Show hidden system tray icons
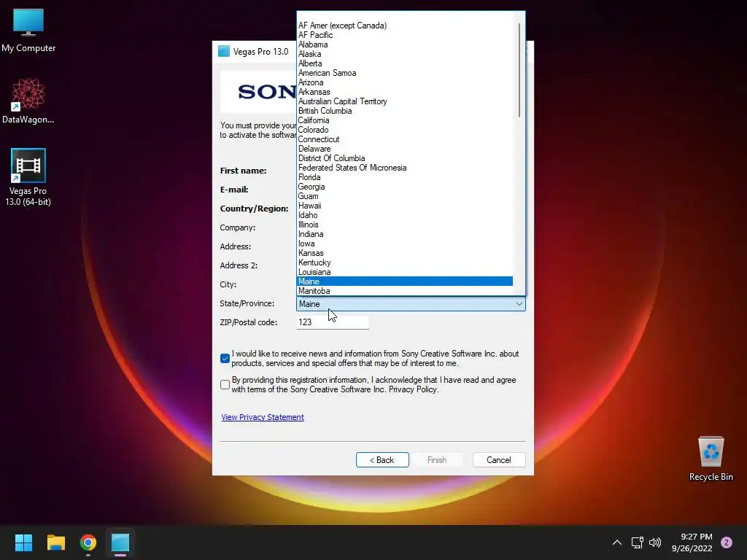 617,542
